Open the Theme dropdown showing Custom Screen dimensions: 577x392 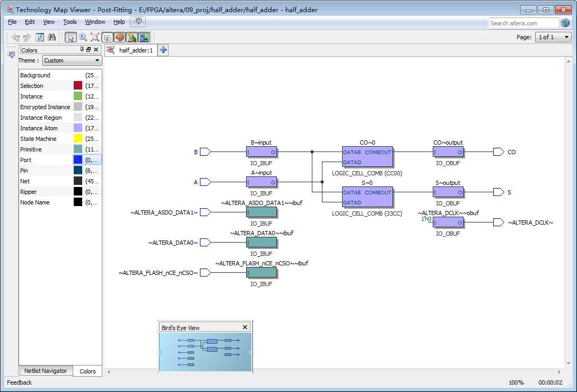pos(72,60)
